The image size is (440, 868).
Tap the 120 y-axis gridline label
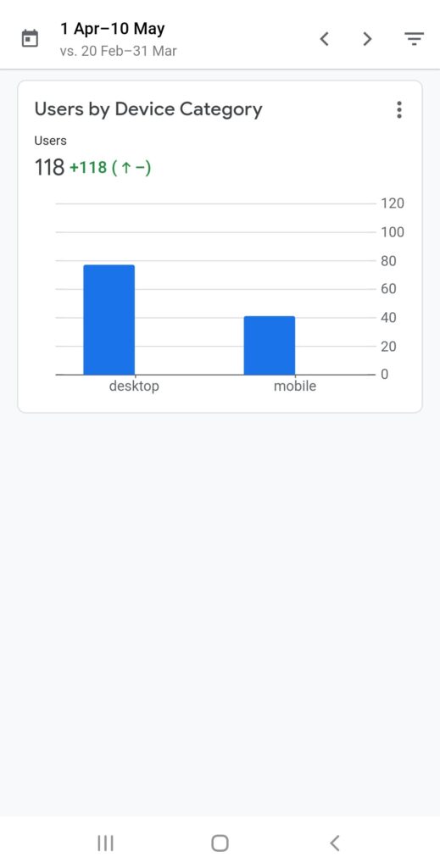[393, 203]
